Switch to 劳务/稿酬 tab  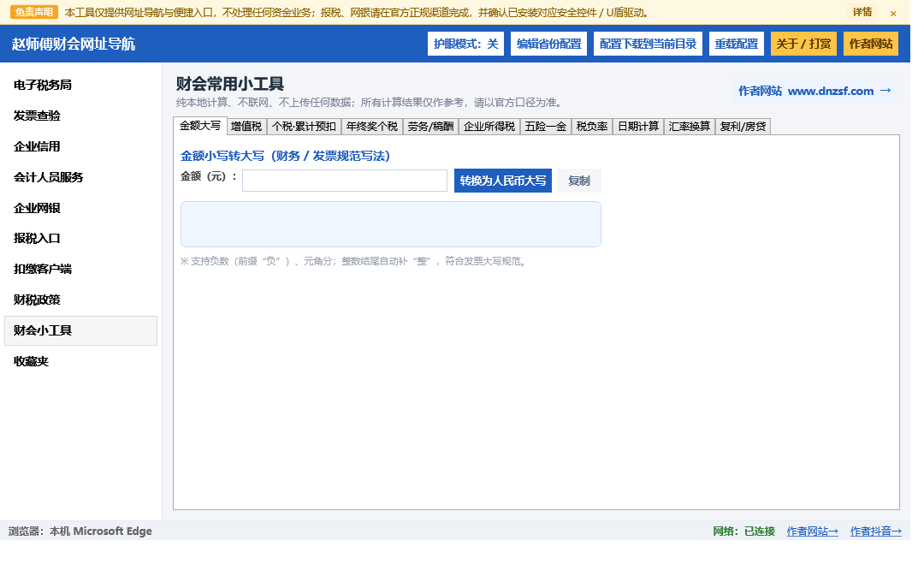click(x=430, y=126)
